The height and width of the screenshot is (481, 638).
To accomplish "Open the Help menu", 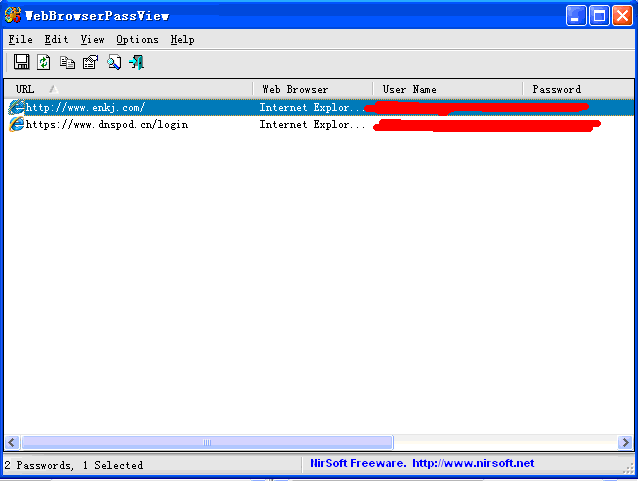I will 182,39.
